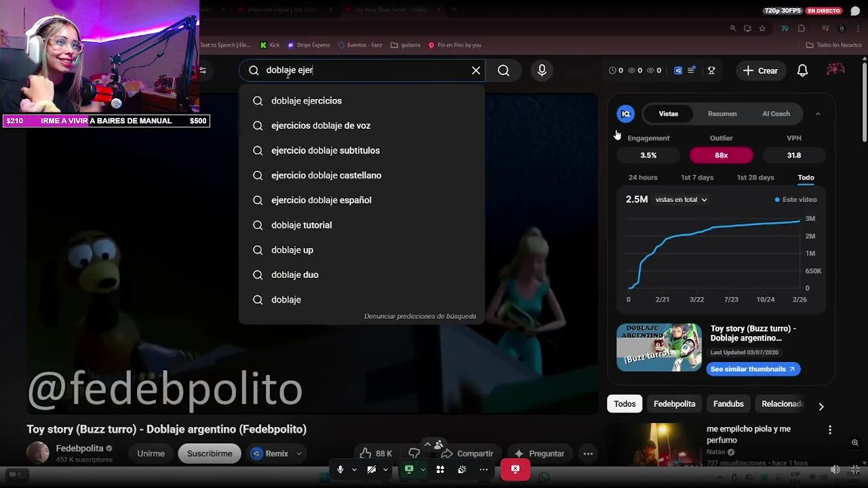Open the Toy story Buzz turro thumbnail
This screenshot has width=868, height=488.
(659, 347)
